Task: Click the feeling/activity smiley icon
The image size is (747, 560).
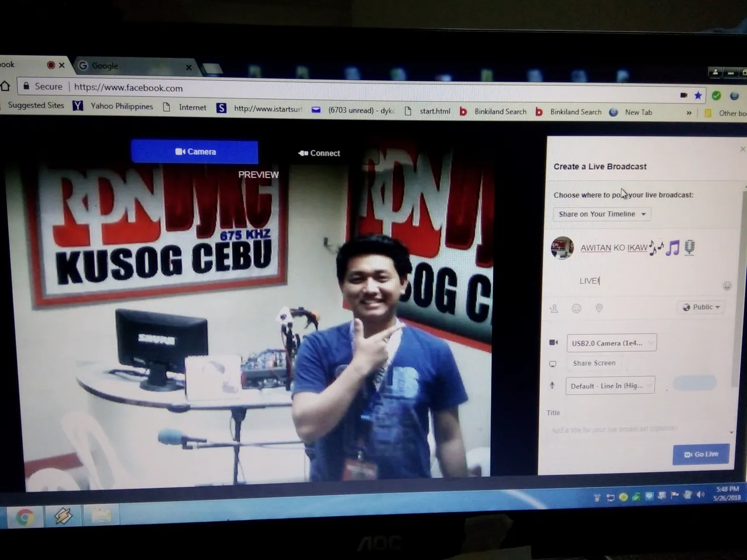Action: tap(577, 308)
